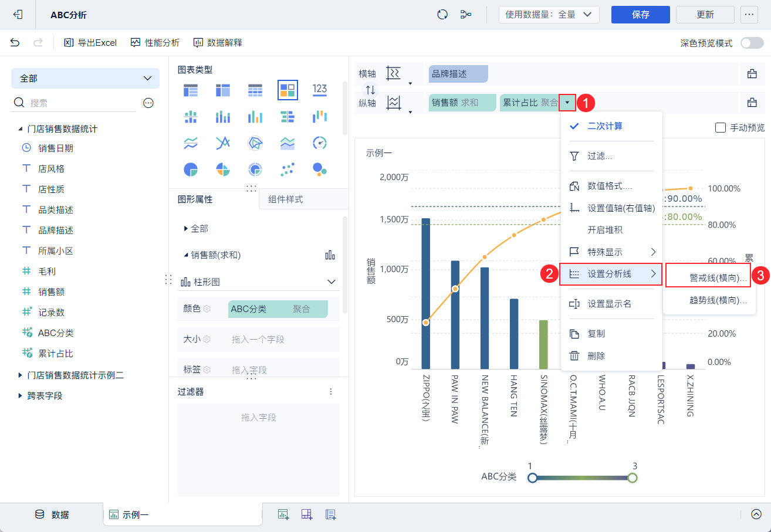Collapse the 销售额(求和) properties section
The width and height of the screenshot is (771, 532).
point(187,255)
